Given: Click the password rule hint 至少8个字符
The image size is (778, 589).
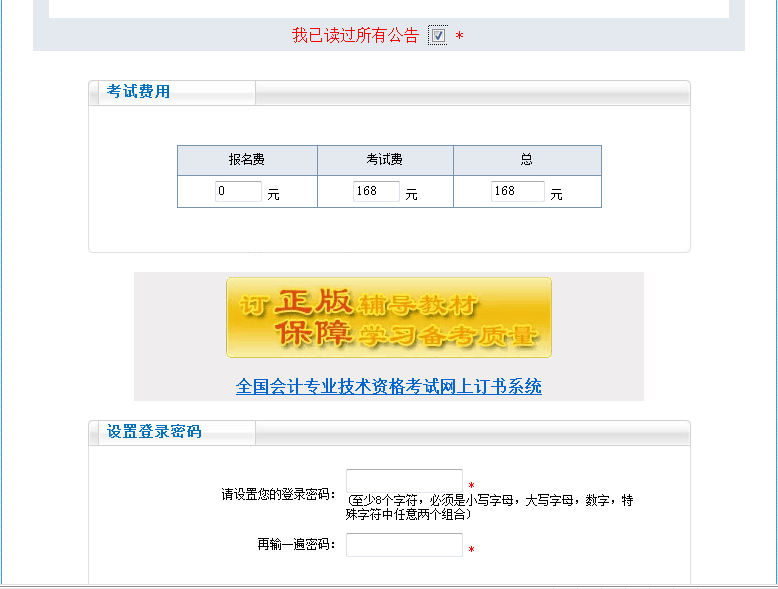Looking at the screenshot, I should coord(490,507).
